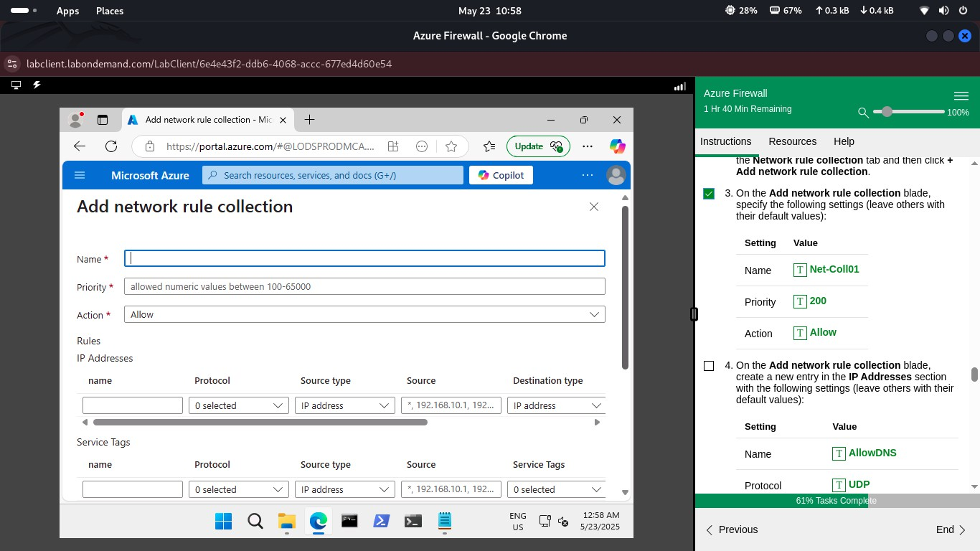The width and height of the screenshot is (980, 551).
Task: Click End to finish the lab
Action: coord(947,529)
